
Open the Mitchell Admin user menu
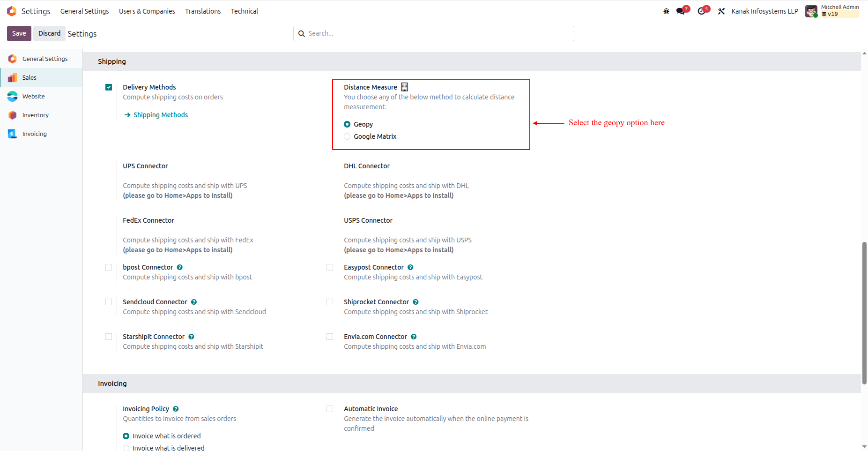832,11
